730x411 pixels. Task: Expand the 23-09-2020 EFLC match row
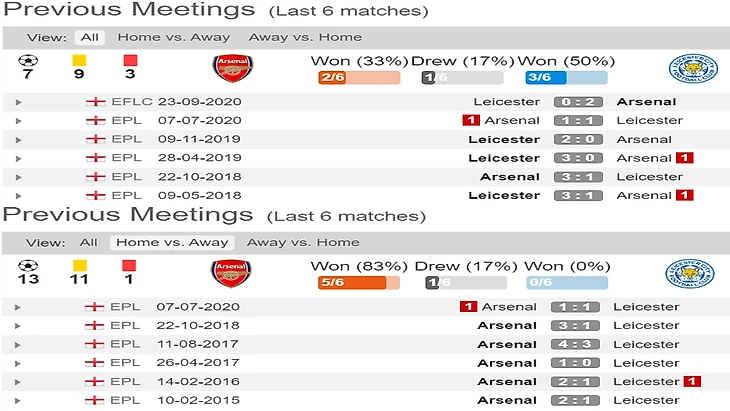(x=19, y=102)
